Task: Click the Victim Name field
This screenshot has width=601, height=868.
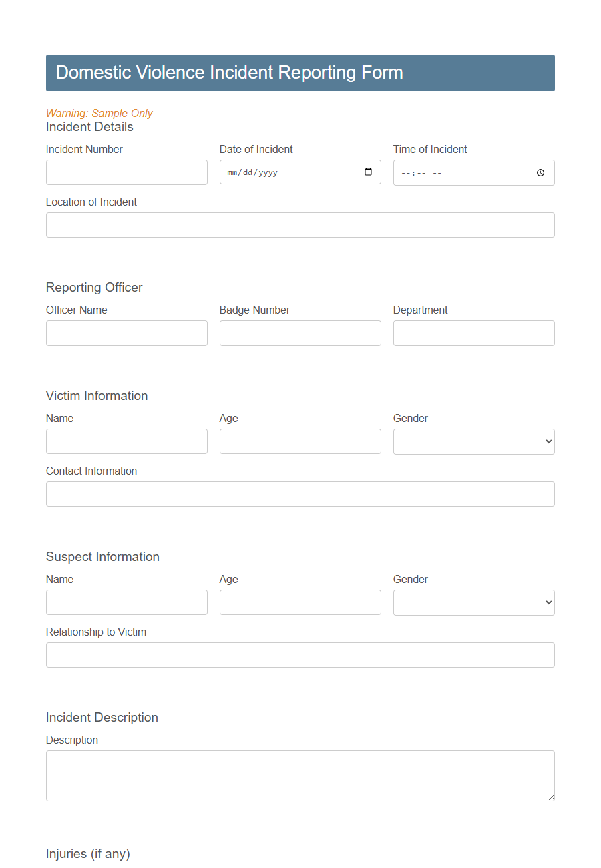Action: (126, 441)
